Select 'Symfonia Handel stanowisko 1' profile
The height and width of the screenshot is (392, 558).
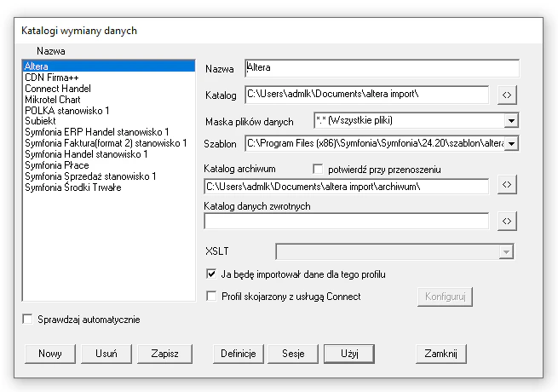click(x=109, y=154)
